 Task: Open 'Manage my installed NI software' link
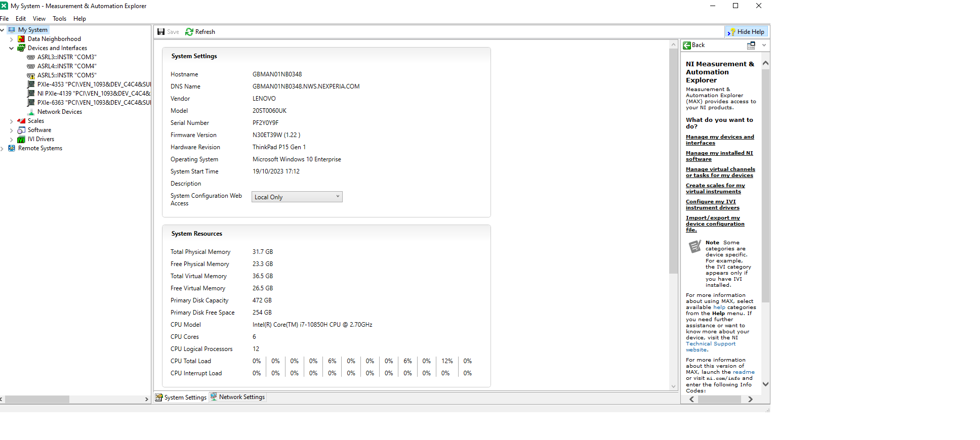click(719, 156)
